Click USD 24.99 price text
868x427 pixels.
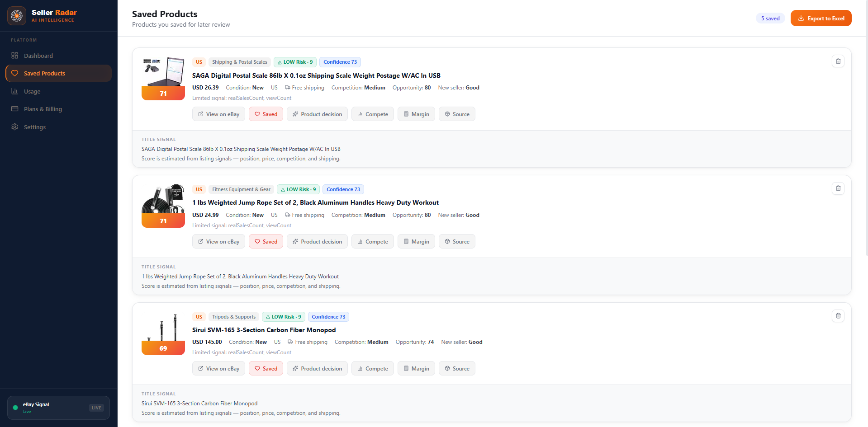[x=205, y=215]
